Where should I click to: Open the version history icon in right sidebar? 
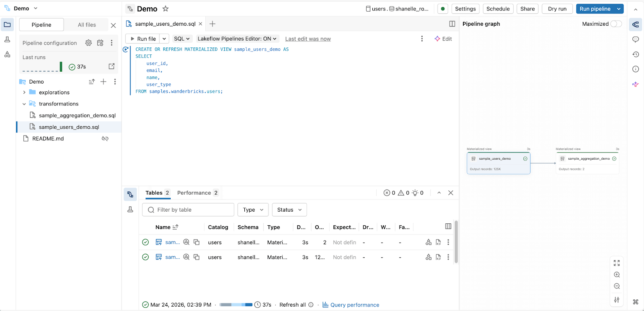[636, 54]
